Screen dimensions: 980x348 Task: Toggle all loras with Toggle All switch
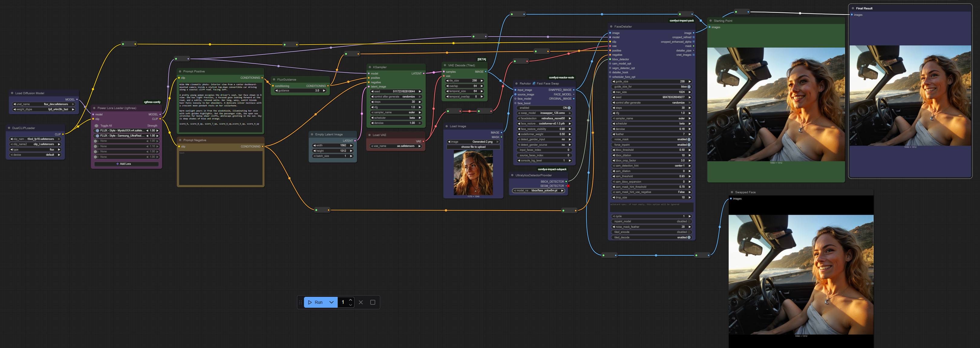click(x=96, y=126)
